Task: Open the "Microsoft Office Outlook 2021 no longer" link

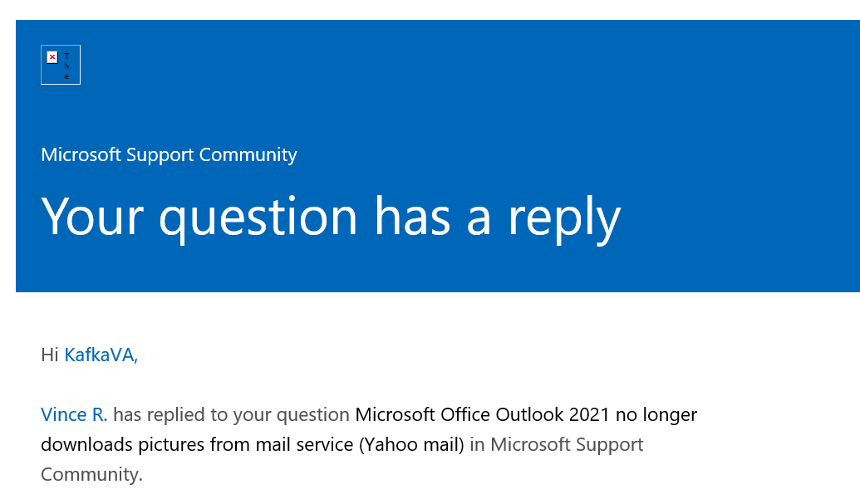Action: tap(526, 413)
